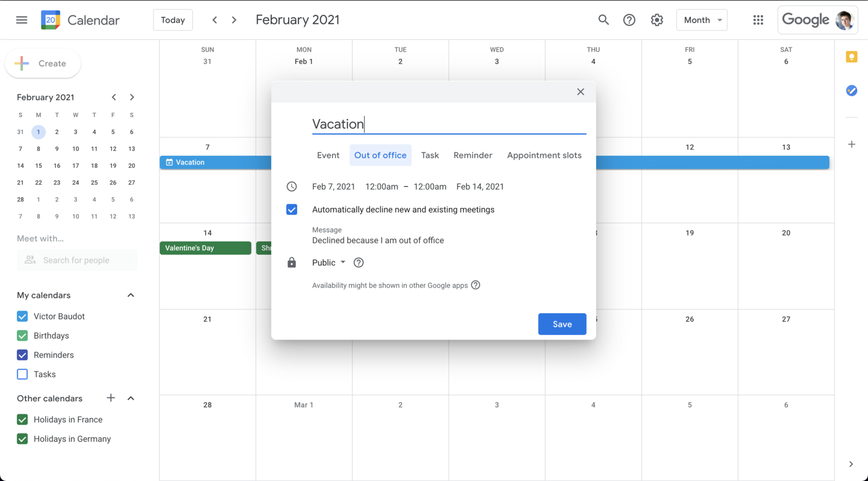868x481 pixels.
Task: Open the Support help icon
Action: [629, 20]
